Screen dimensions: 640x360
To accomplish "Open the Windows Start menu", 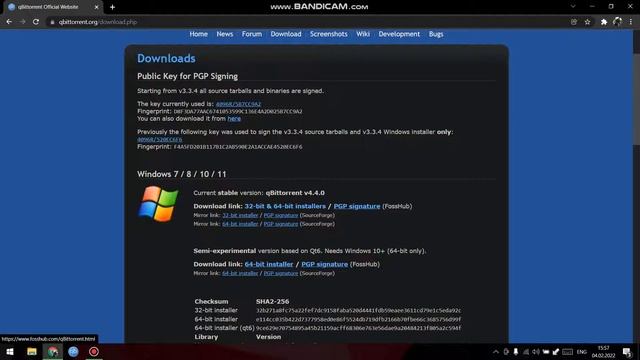I will click(x=10, y=352).
